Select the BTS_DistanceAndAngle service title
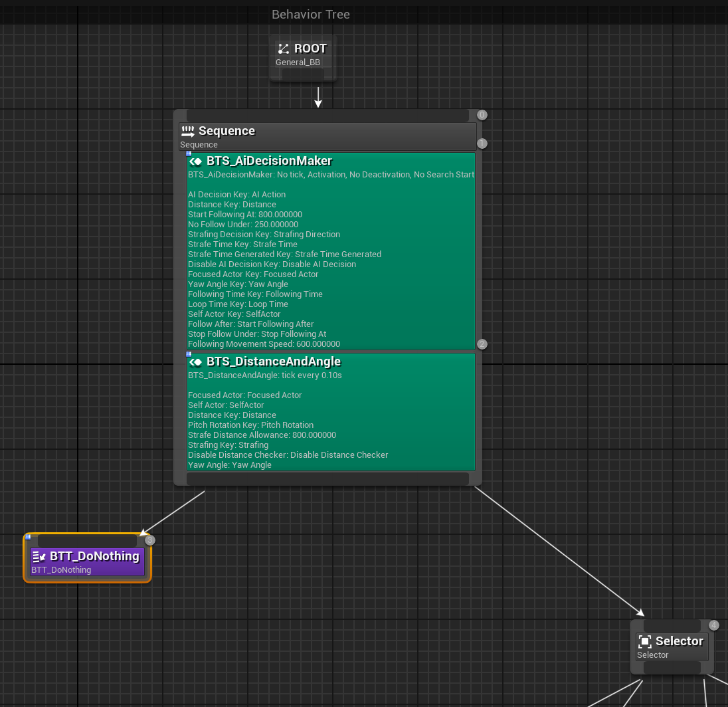The image size is (728, 707). point(274,361)
